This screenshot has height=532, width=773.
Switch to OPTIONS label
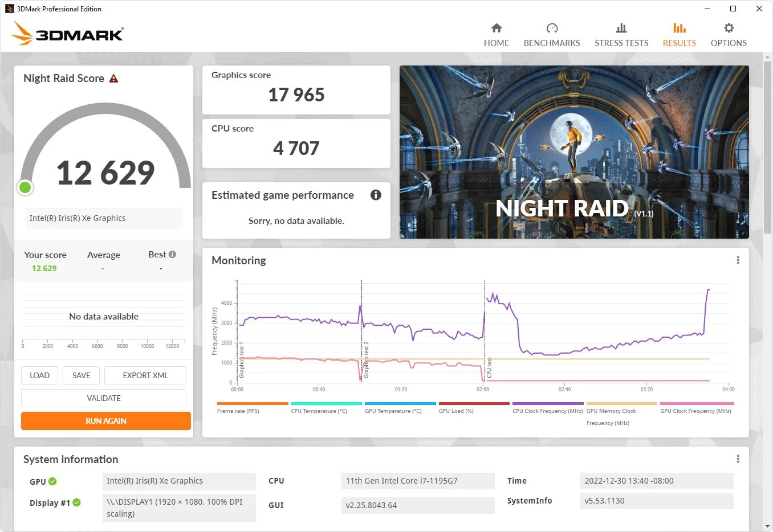729,43
